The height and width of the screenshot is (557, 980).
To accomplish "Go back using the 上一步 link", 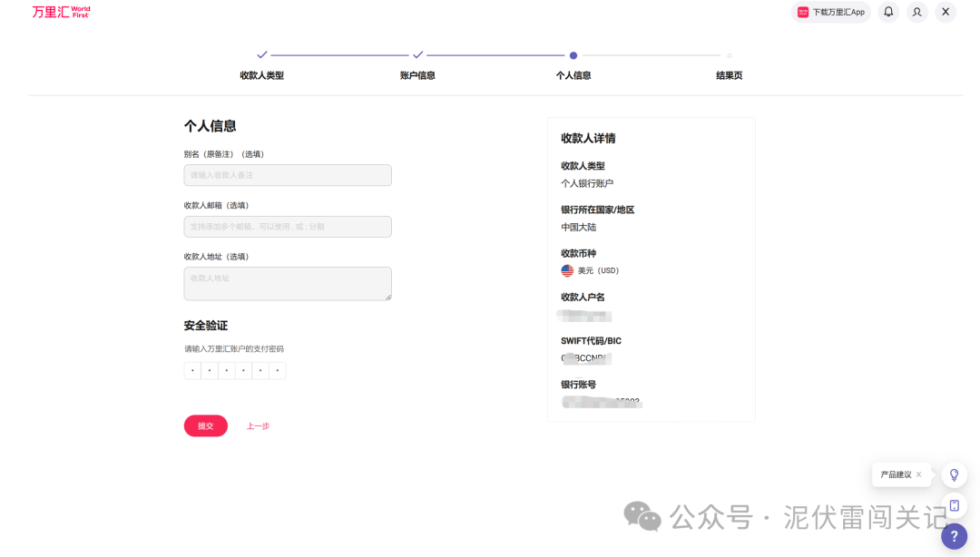I will (257, 425).
